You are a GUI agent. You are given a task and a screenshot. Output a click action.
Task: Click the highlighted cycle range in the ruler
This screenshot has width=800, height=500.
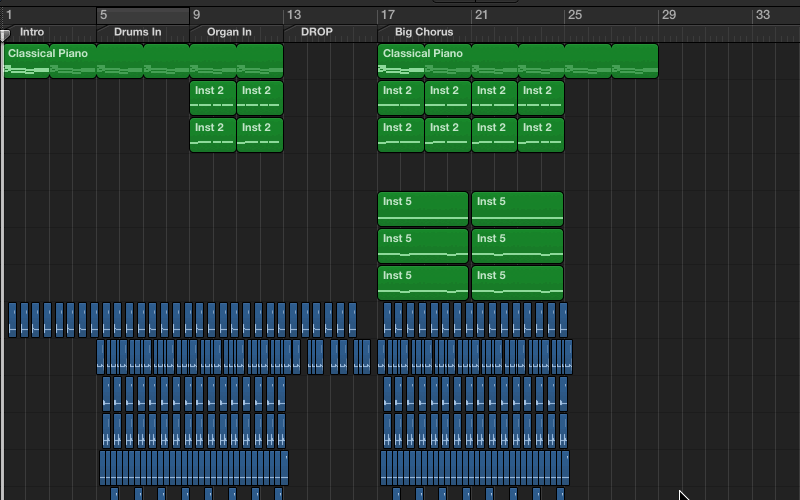(x=143, y=15)
